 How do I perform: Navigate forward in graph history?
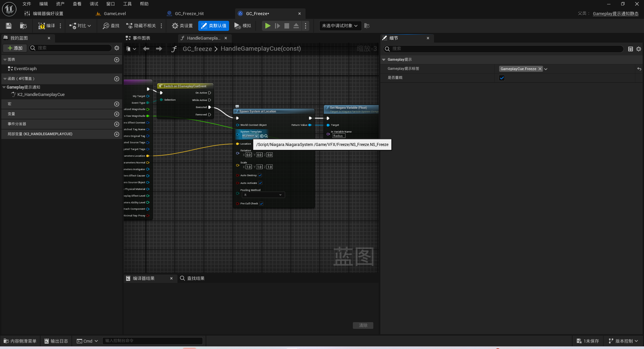159,49
